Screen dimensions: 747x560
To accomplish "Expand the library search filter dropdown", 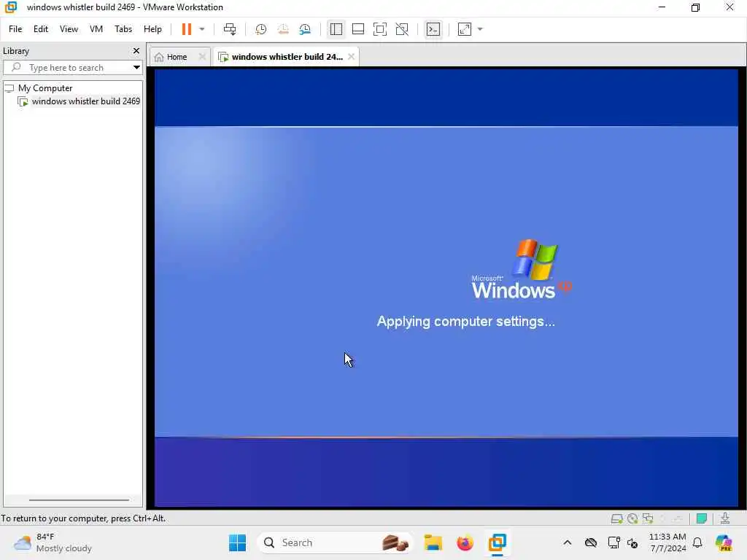I will (x=136, y=68).
